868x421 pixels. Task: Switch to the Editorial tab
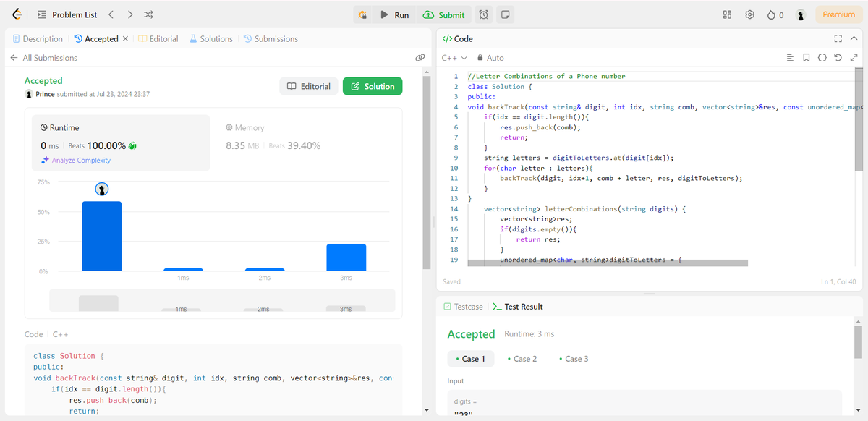click(x=158, y=38)
